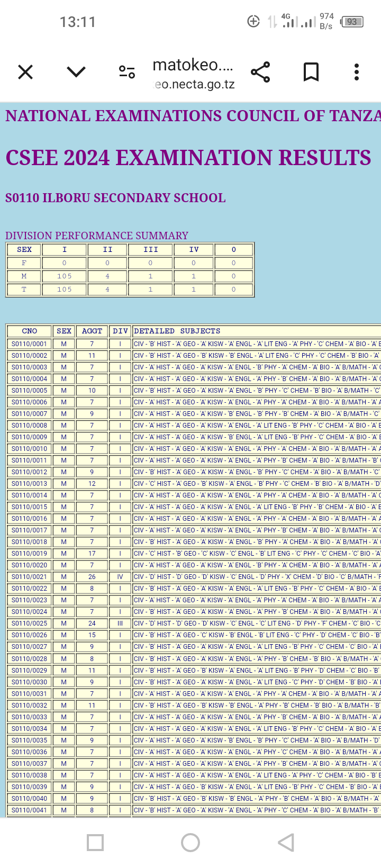Click the SEX header in summary table

(24, 249)
